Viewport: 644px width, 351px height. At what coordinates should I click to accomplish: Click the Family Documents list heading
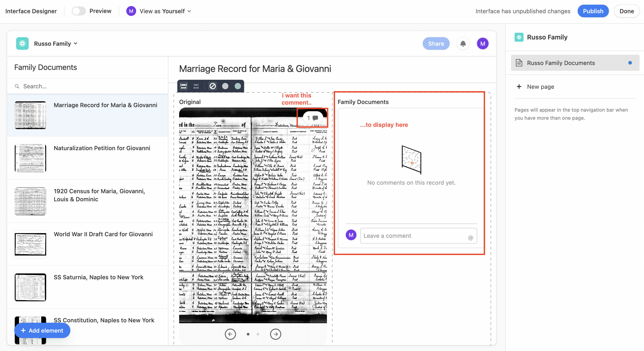(45, 67)
